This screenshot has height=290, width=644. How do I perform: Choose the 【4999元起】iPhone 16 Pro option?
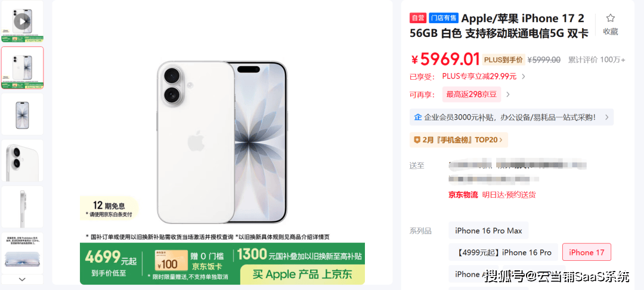(x=503, y=252)
